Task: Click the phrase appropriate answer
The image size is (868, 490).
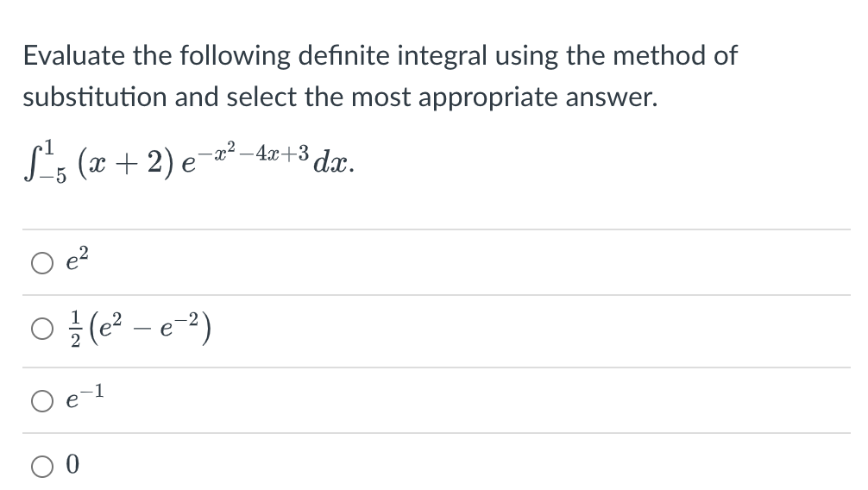Action: coord(538,98)
